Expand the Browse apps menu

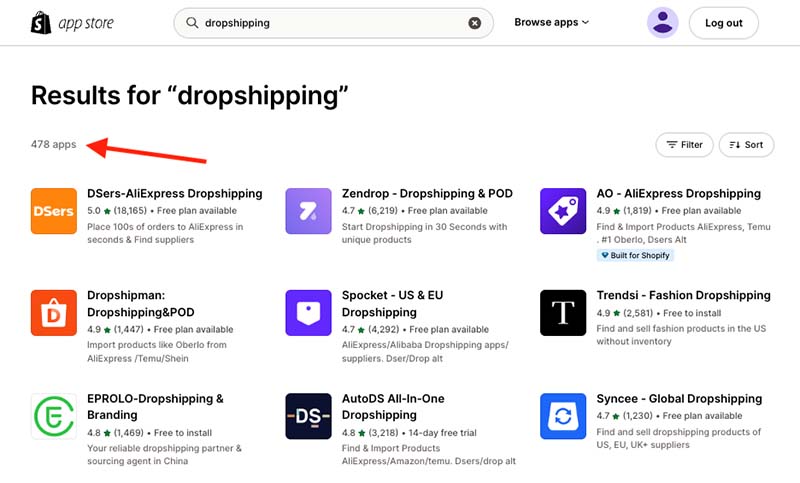(551, 22)
